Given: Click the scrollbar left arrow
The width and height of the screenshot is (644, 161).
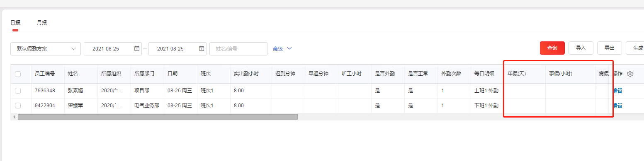Looking at the screenshot, I should [x=15, y=117].
